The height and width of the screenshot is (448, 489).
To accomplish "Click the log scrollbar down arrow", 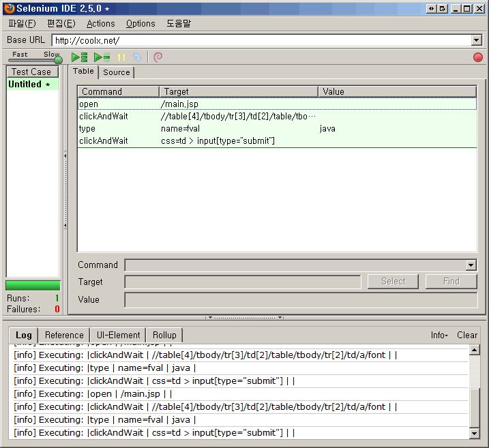I will [x=475, y=434].
